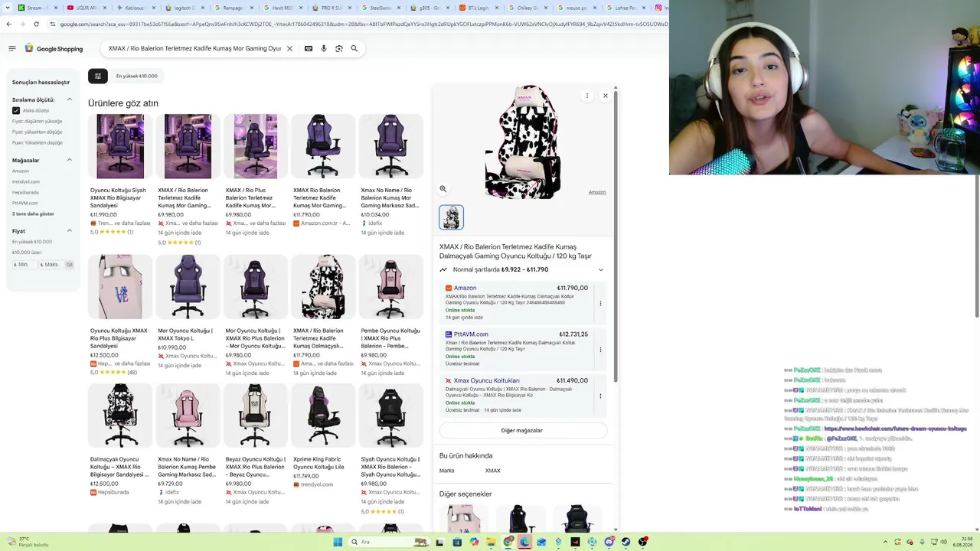Image resolution: width=980 pixels, height=551 pixels.
Task: Sort by 'Fiyat: düşükten yükseğe'
Action: [38, 121]
